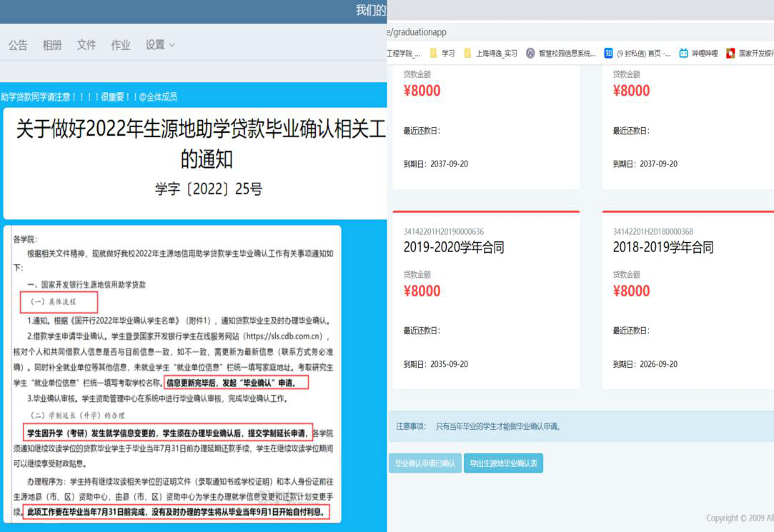Switch to the 公告 tab
Screen dimensions: 774x532
[18, 45]
